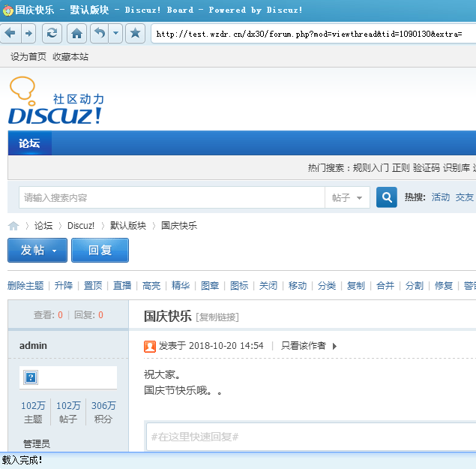Click the undo/restore arrow toolbar icon
The width and height of the screenshot is (476, 469).
pos(100,33)
